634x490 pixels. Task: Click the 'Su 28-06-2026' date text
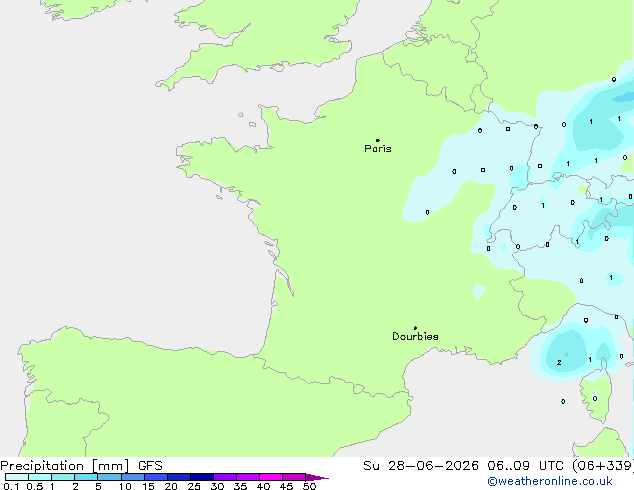[x=421, y=466]
